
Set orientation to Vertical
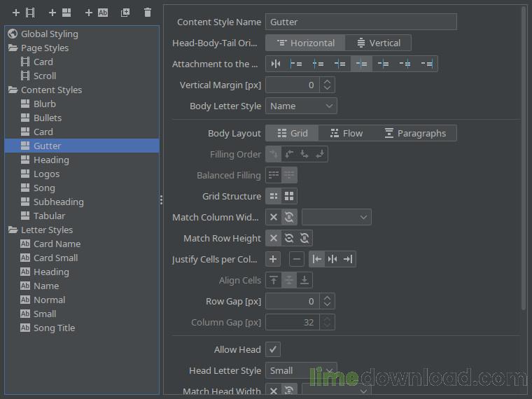point(378,43)
